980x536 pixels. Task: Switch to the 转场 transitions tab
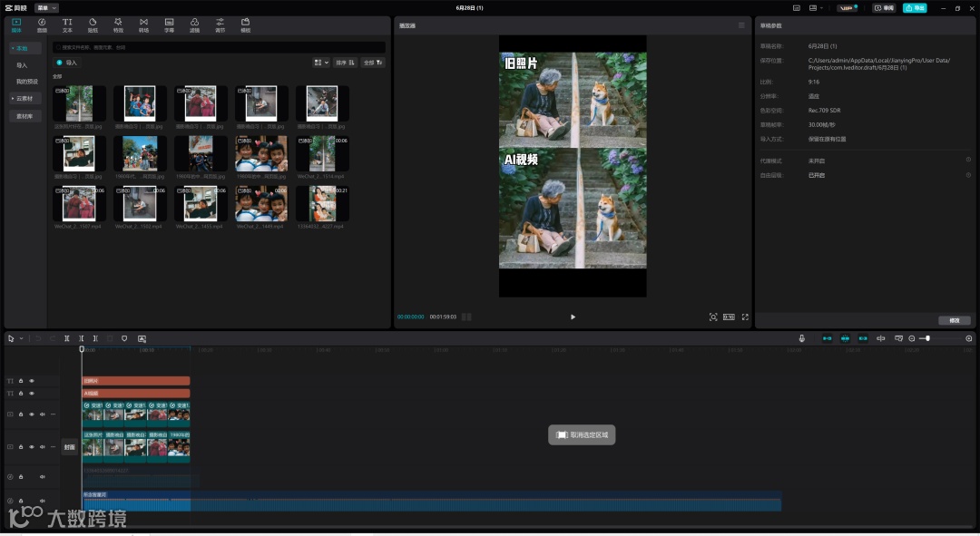143,25
